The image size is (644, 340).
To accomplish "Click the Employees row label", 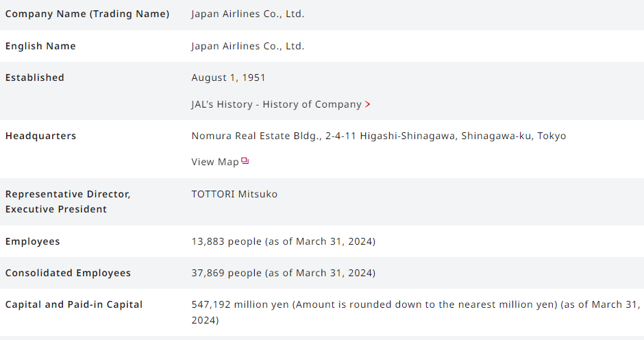I will pos(33,242).
